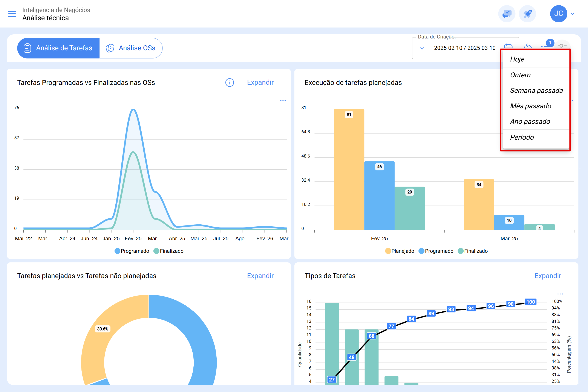588x392 pixels.
Task: Open the info icon for Tarefas Programadas chart
Action: coord(230,83)
